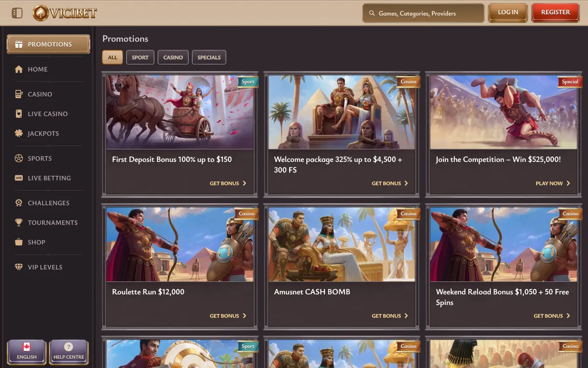588x368 pixels.
Task: Click the Promotions gift icon
Action: pos(19,44)
